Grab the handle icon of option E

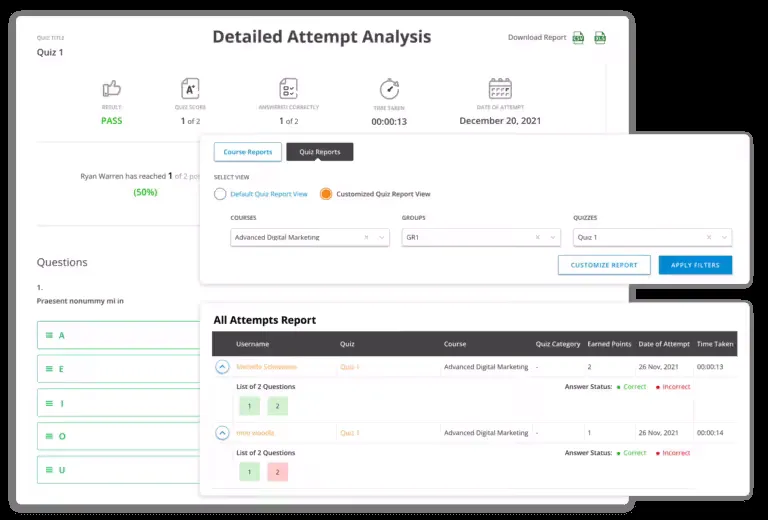(49, 369)
